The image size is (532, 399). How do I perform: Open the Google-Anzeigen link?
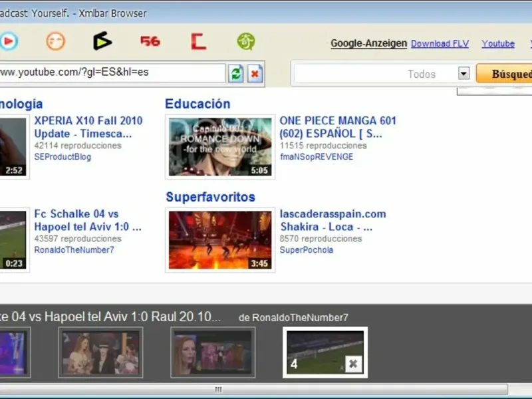pyautogui.click(x=369, y=43)
